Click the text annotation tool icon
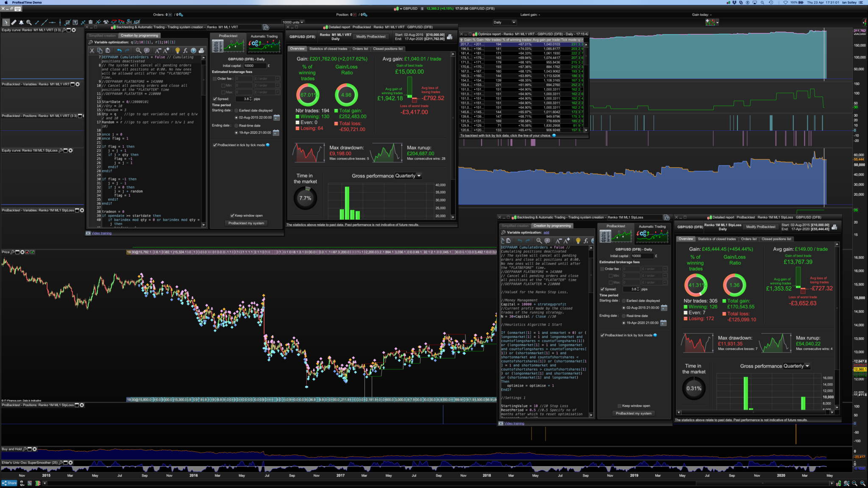 coord(75,22)
